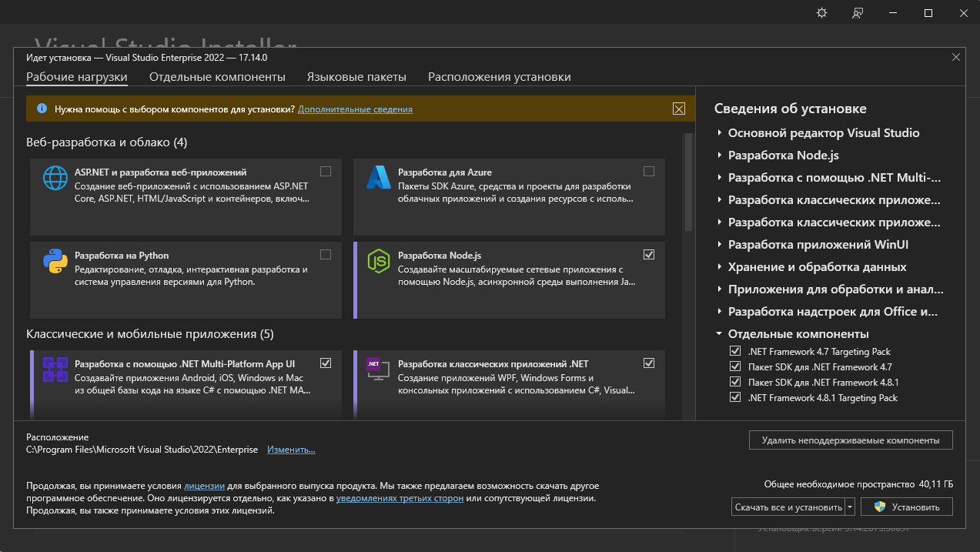The width and height of the screenshot is (980, 552).
Task: Click the Node.js workload icon
Action: [x=379, y=262]
